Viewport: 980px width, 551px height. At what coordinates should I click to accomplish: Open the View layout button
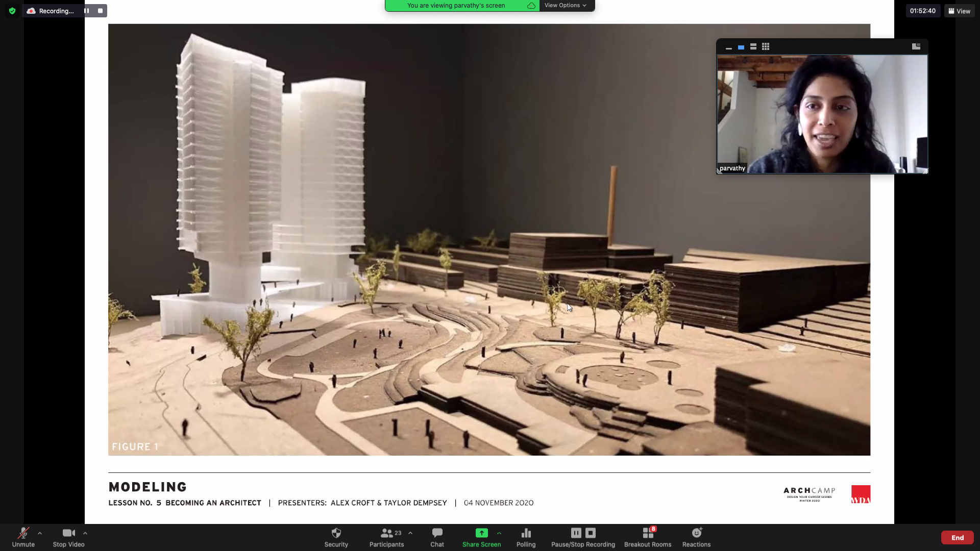960,11
